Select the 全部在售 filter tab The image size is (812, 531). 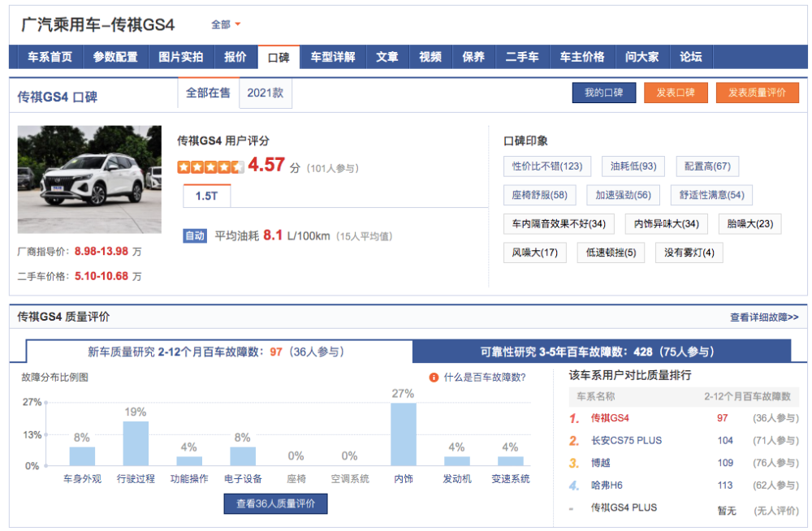click(208, 93)
